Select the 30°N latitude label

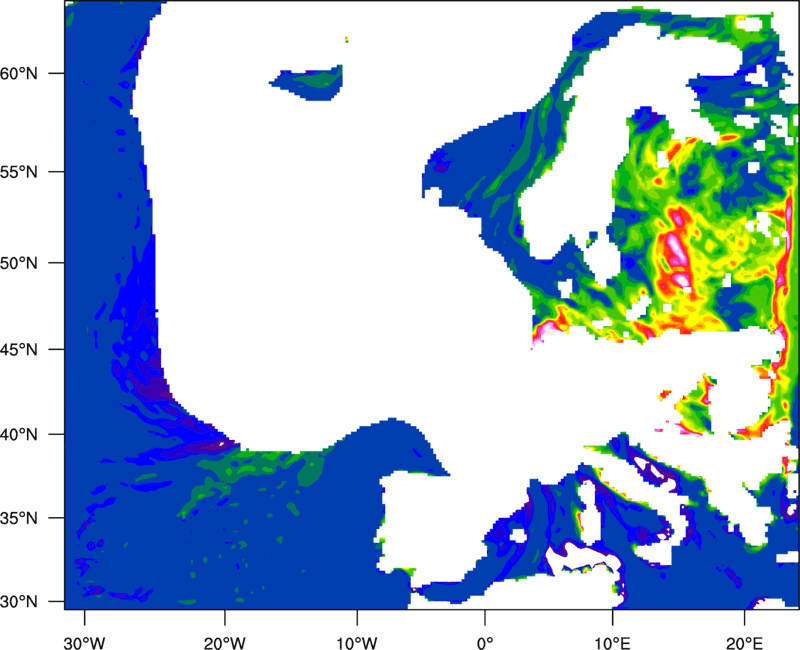pyautogui.click(x=35, y=602)
